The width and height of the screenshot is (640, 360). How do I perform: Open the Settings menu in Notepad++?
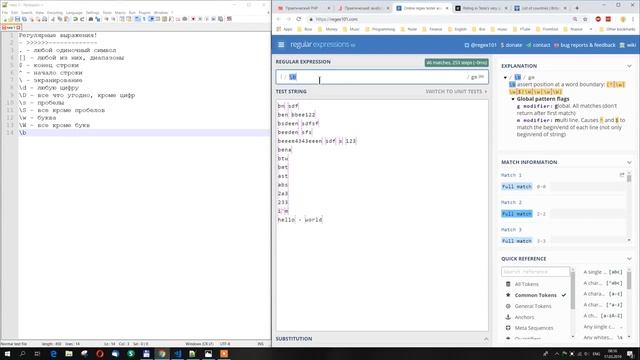pos(93,13)
